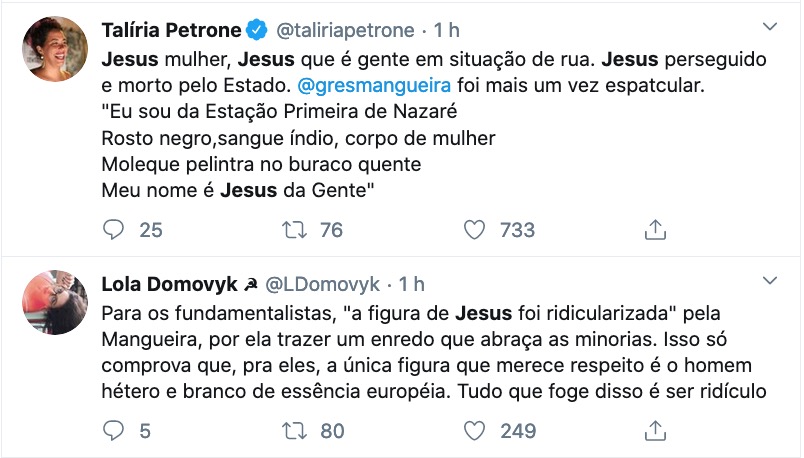The height and width of the screenshot is (458, 804).
Task: Retweet Lola Domovyk's tweet
Action: point(295,431)
